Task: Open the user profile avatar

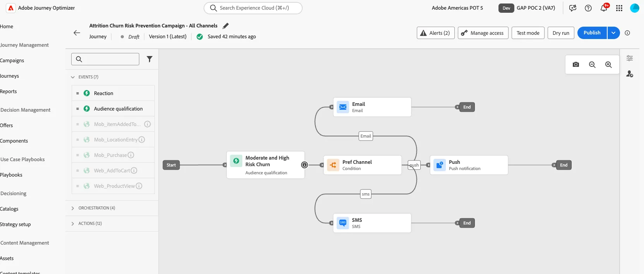Action: point(635,8)
